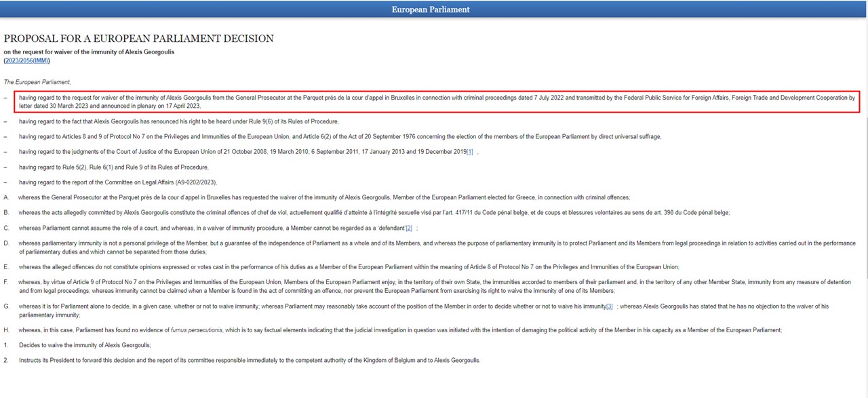The height and width of the screenshot is (398, 868).
Task: Click recital H mentioning fumus persecutionis
Action: point(400,330)
